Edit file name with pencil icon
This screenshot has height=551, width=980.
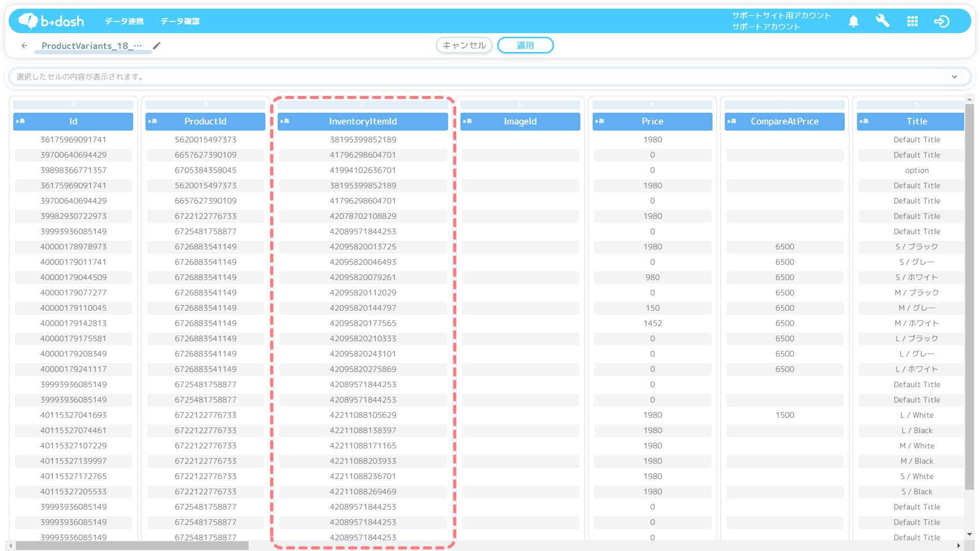pyautogui.click(x=157, y=46)
